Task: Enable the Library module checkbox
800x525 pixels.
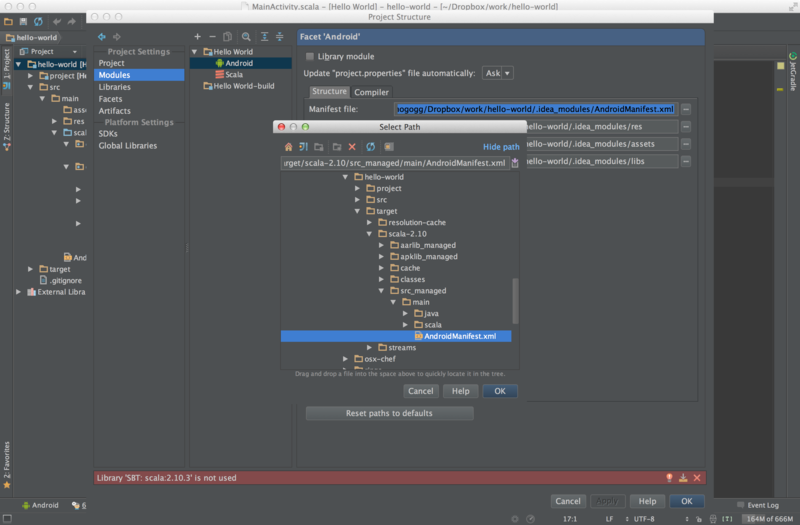Action: point(310,57)
